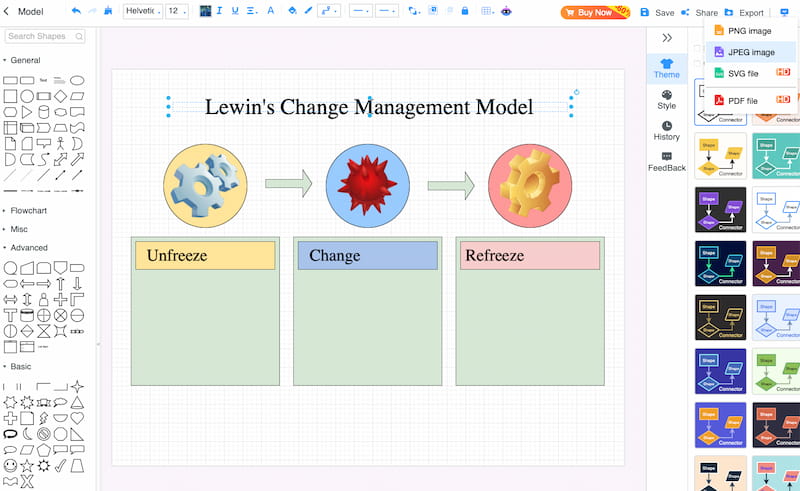Viewport: 800px width, 491px height.
Task: Click the Save button
Action: [x=658, y=12]
